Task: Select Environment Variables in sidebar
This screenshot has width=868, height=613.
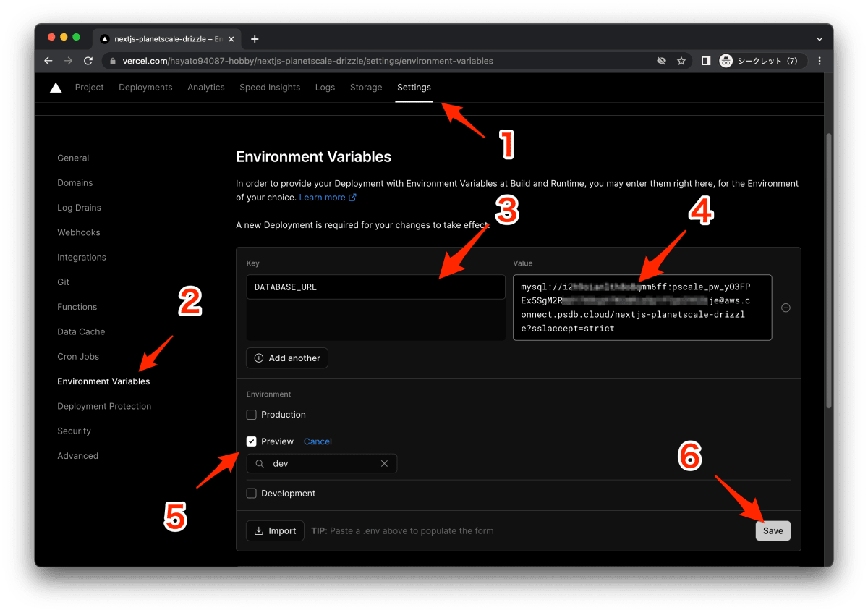Action: pyautogui.click(x=103, y=381)
